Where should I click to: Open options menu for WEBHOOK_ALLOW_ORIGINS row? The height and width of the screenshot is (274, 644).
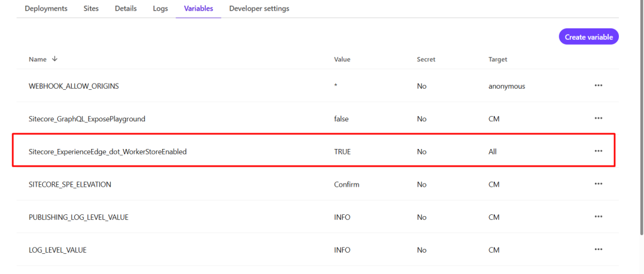point(598,85)
